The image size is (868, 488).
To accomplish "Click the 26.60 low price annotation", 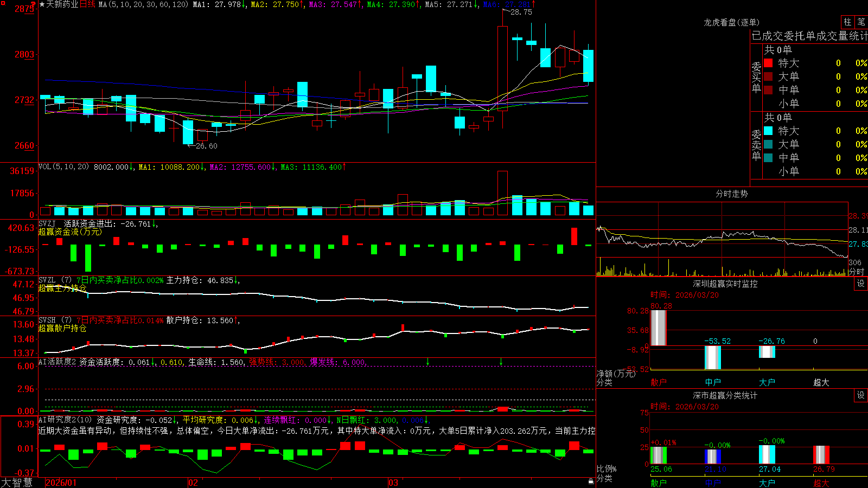I will coord(206,146).
